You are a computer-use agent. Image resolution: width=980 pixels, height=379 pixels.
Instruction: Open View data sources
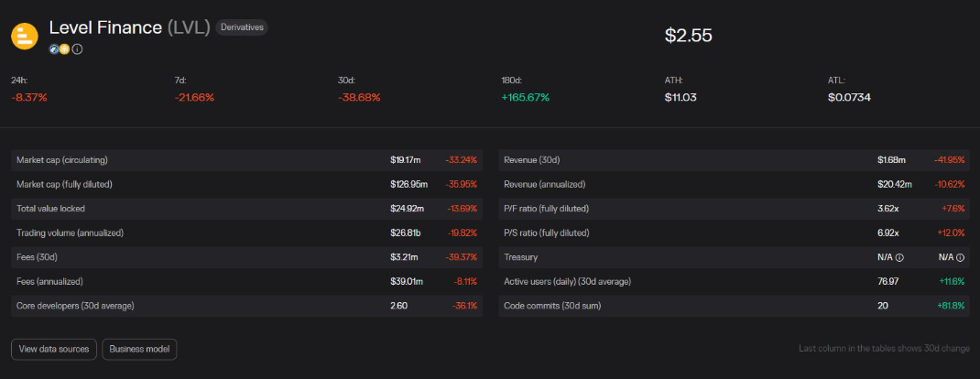(54, 349)
